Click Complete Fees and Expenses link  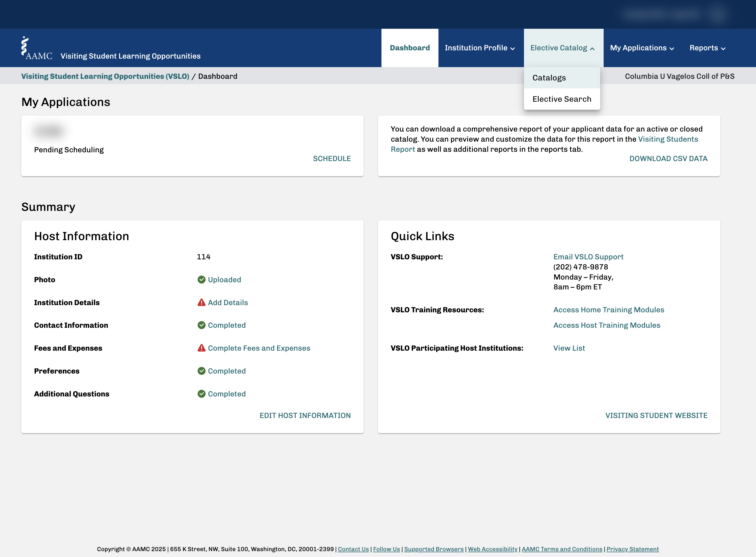(x=259, y=348)
